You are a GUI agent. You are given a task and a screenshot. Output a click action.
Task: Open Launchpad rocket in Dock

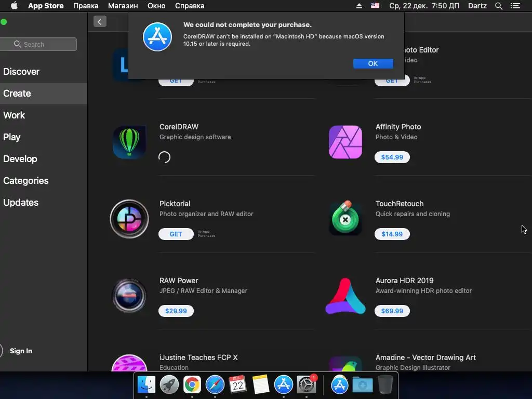pyautogui.click(x=169, y=385)
